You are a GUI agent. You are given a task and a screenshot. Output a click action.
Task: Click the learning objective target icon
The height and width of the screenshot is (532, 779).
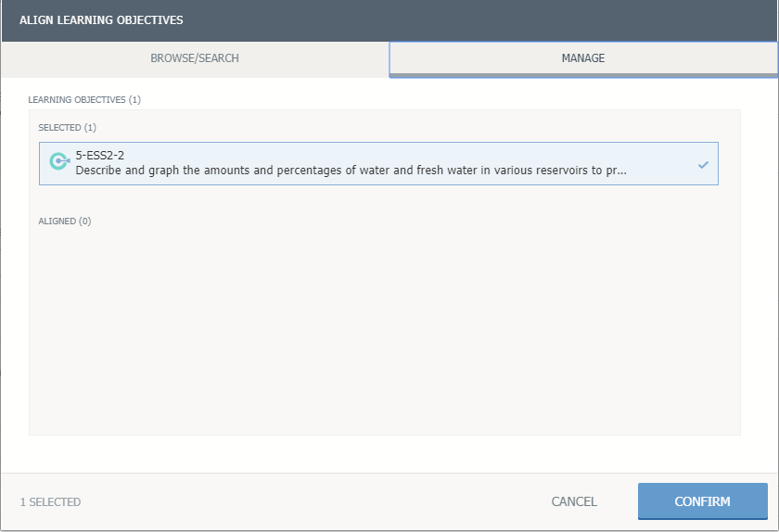(x=59, y=162)
